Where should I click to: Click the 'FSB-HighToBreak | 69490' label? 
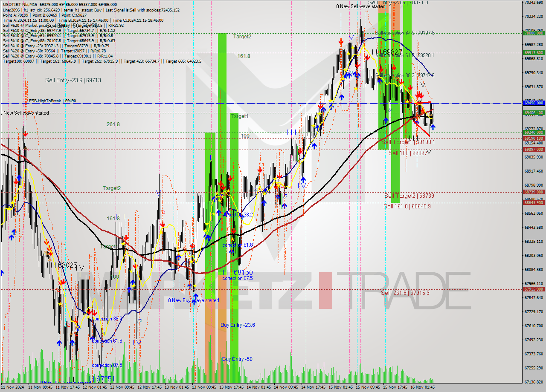point(52,101)
